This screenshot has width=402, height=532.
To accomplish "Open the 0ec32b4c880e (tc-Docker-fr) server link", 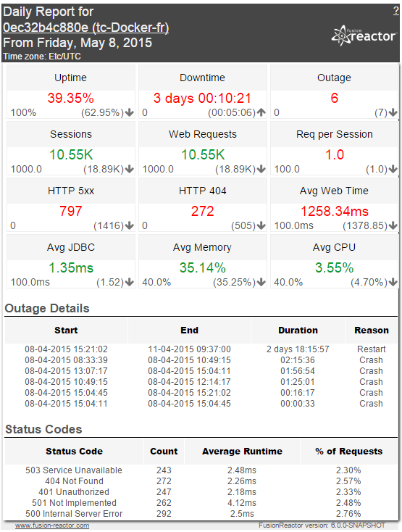I will pyautogui.click(x=85, y=28).
